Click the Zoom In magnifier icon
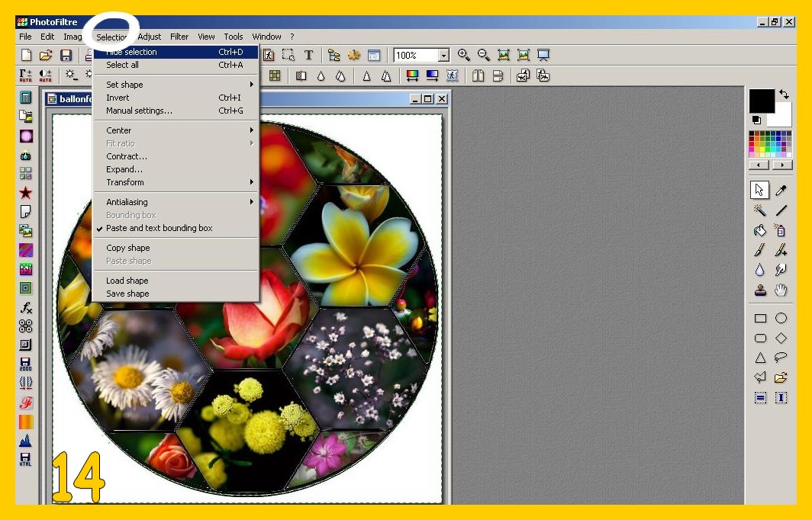Screen dimensions: 812x520 point(463,55)
